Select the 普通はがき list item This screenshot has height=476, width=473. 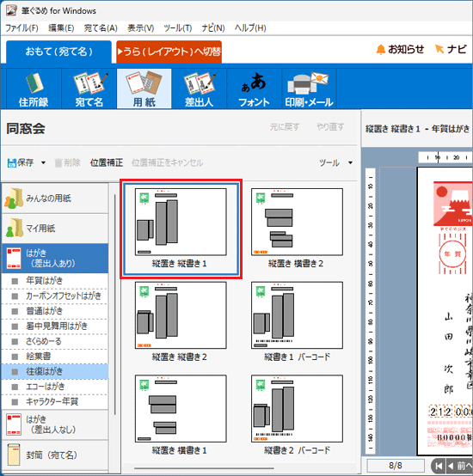[x=55, y=311]
